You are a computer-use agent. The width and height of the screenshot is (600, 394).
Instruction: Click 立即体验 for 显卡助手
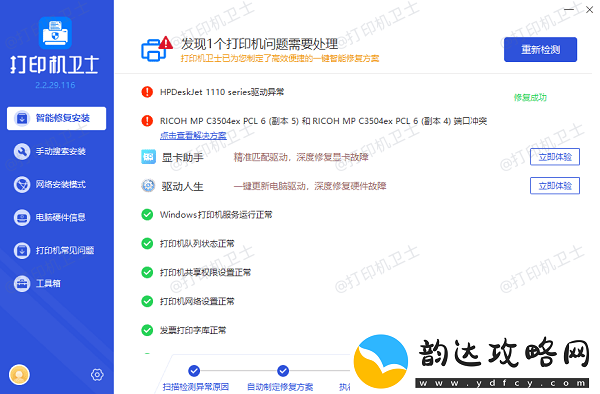555,157
